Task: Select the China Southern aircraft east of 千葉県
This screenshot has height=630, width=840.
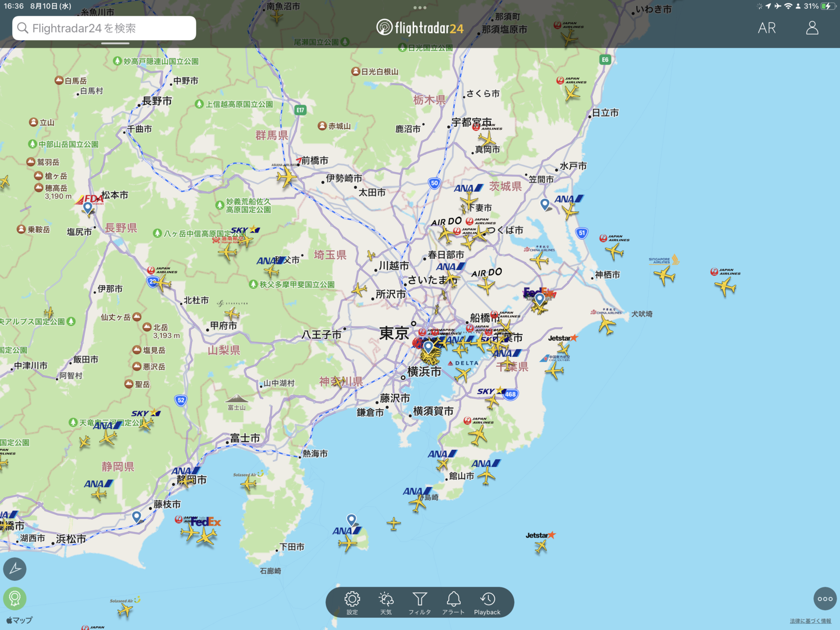Action: tap(555, 371)
